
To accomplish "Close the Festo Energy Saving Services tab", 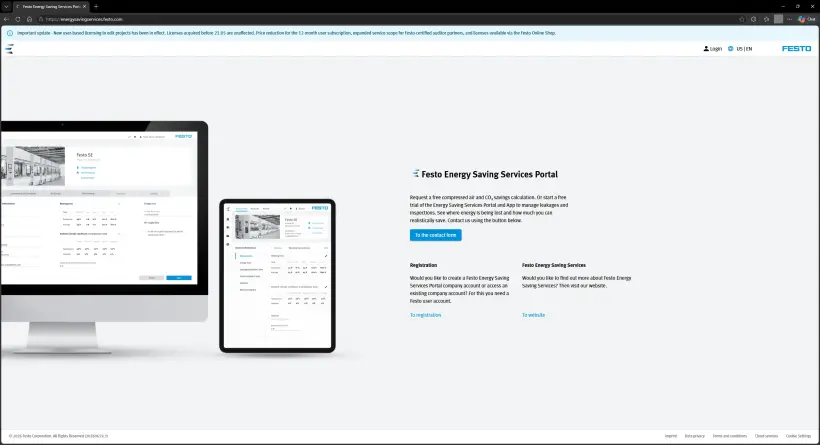I will point(84,6).
